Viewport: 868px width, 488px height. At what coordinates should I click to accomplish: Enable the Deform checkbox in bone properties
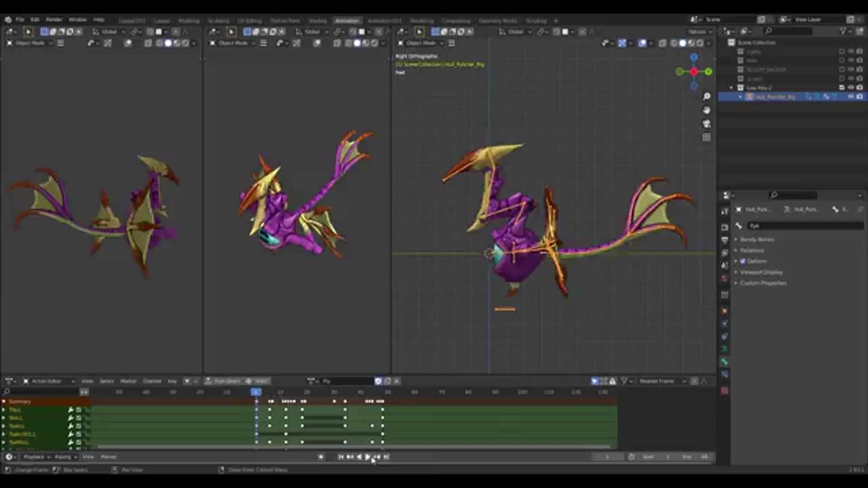click(743, 261)
